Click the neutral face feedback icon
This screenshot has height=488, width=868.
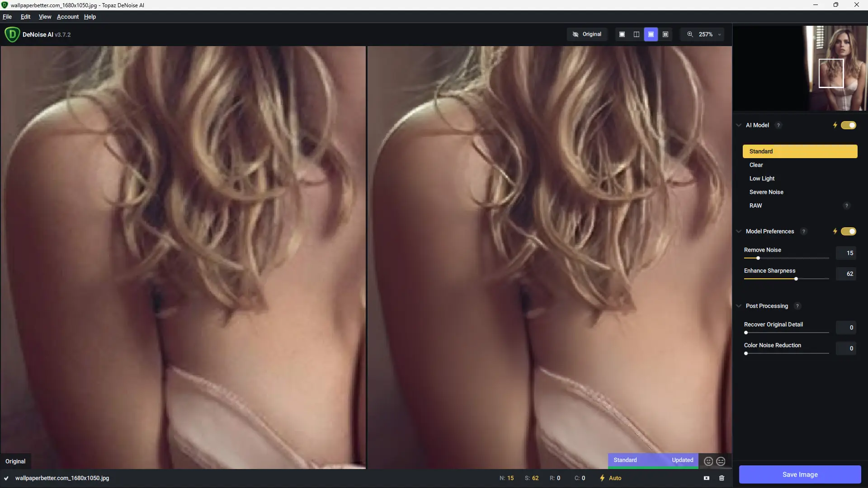[x=721, y=461]
